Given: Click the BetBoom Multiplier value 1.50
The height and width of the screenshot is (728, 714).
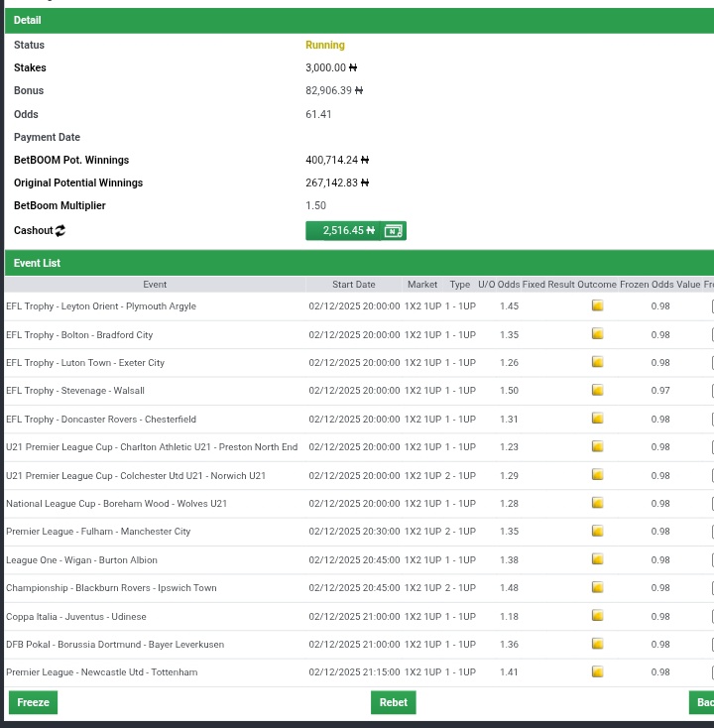Looking at the screenshot, I should (315, 205).
